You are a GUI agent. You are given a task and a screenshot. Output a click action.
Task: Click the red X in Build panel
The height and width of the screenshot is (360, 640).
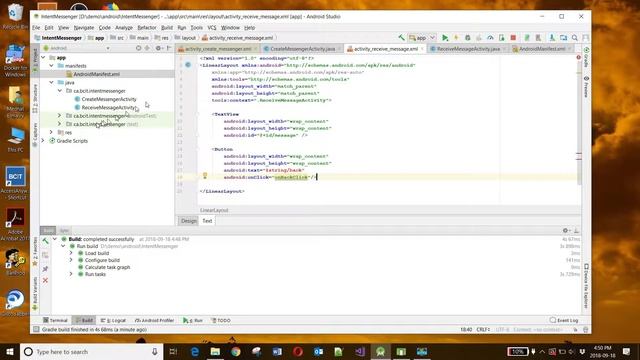[x=45, y=280]
